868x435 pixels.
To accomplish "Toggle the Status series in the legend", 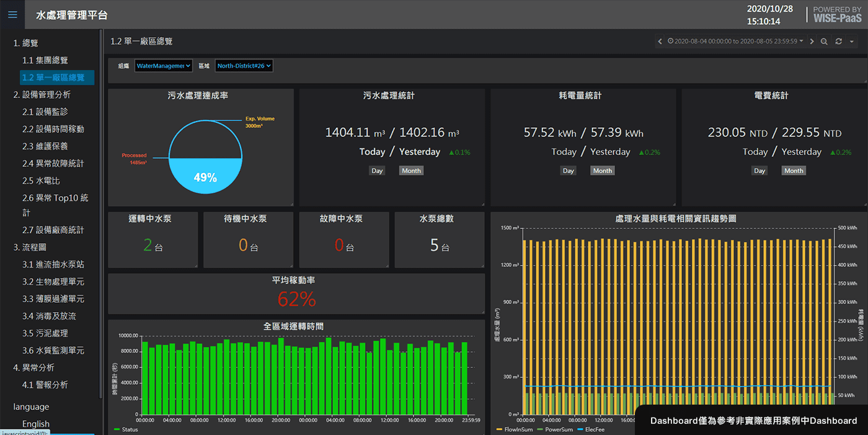I will click(126, 429).
